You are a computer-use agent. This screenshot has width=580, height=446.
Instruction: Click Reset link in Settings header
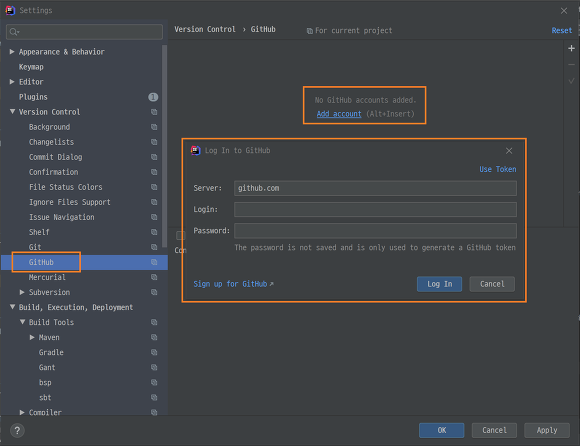[x=562, y=30]
